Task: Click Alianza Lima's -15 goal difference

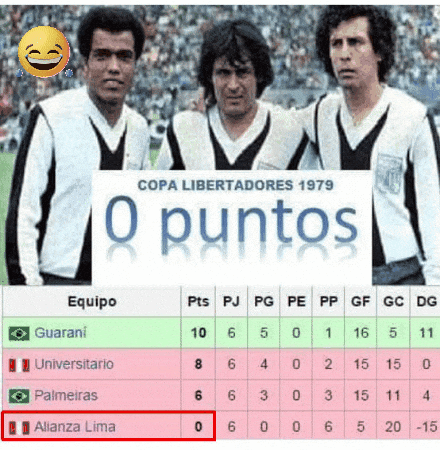Action: pos(426,427)
